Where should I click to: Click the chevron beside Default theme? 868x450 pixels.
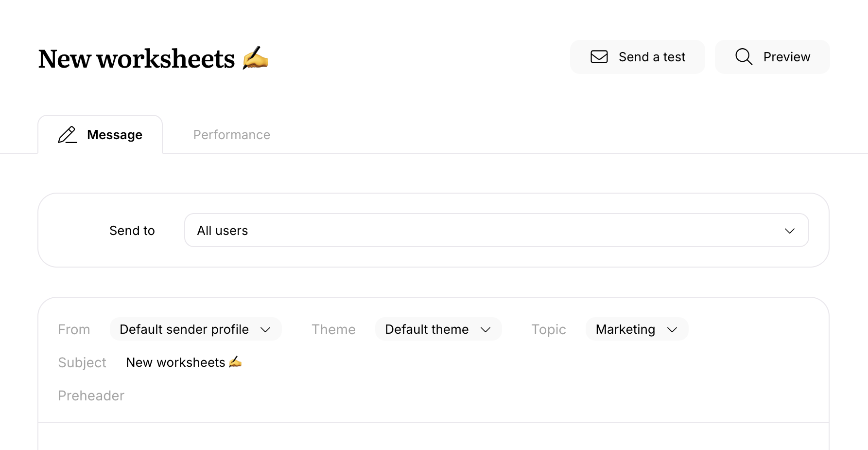tap(486, 330)
